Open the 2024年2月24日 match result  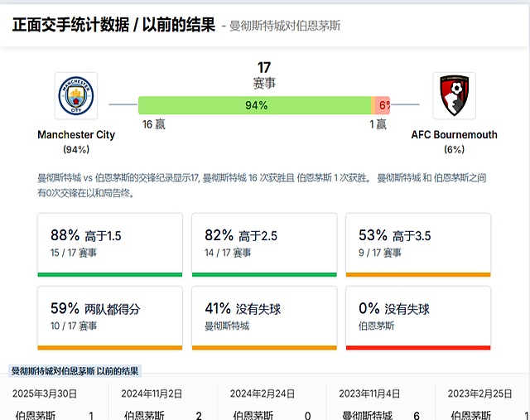[272, 402]
